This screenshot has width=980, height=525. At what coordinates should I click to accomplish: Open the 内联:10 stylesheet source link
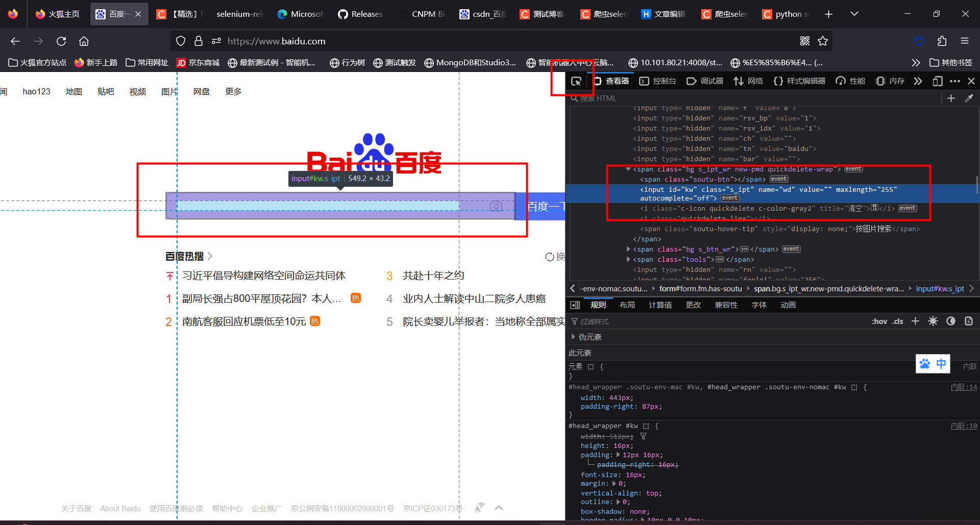964,426
